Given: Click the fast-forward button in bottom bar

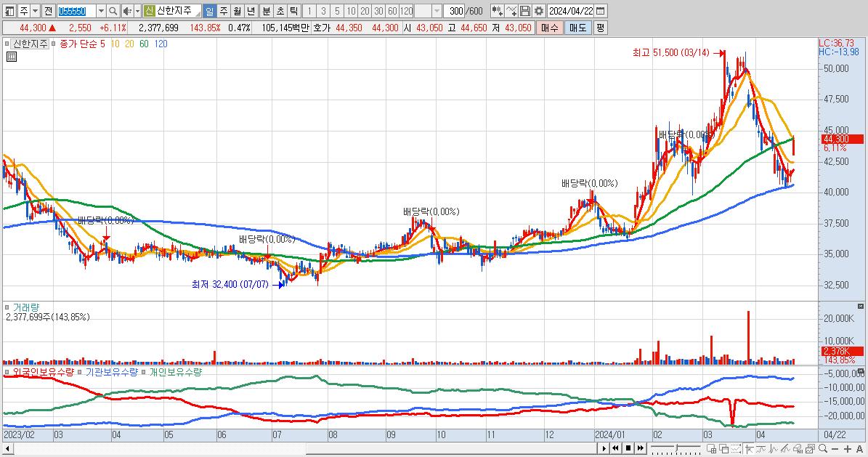Looking at the screenshot, I should coord(641,448).
